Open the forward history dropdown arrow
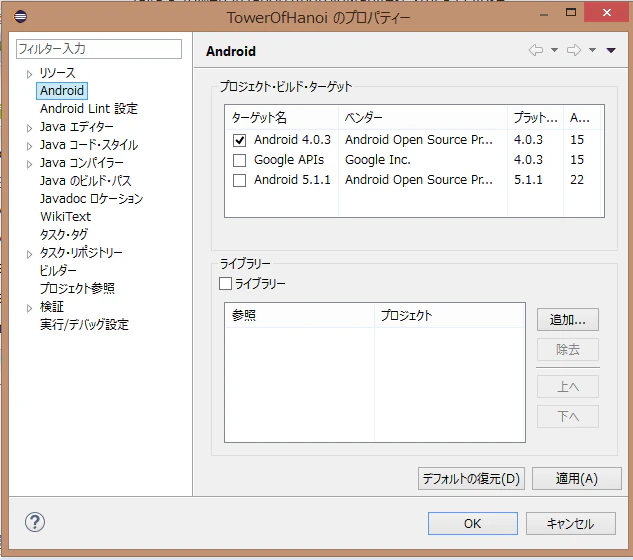Image resolution: width=633 pixels, height=560 pixels. pos(592,50)
